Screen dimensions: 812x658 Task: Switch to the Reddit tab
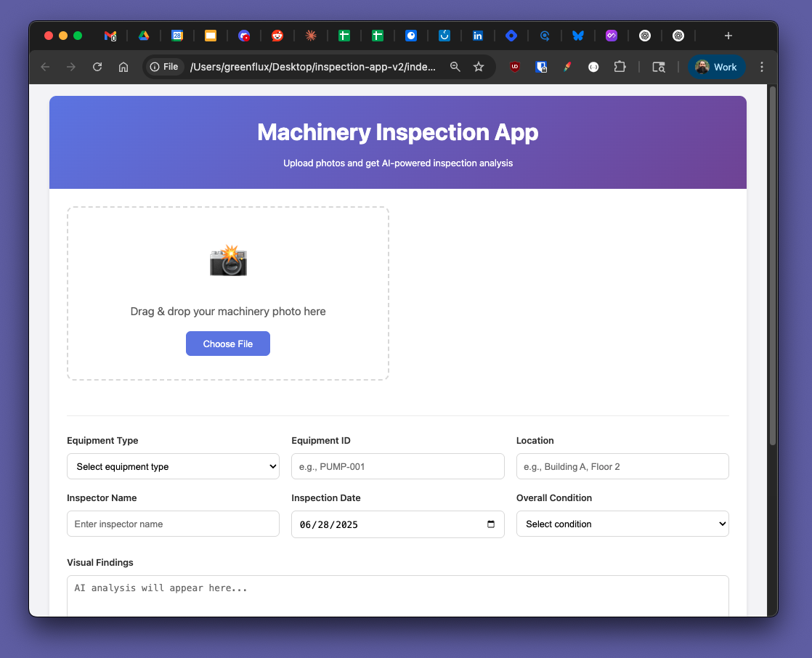tap(277, 36)
